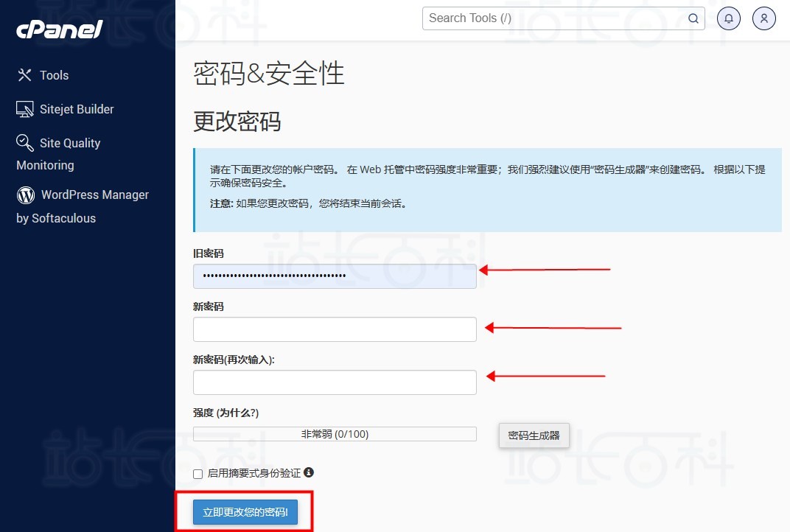Click 密码生成器 button
The image size is (790, 532).
[x=534, y=435]
